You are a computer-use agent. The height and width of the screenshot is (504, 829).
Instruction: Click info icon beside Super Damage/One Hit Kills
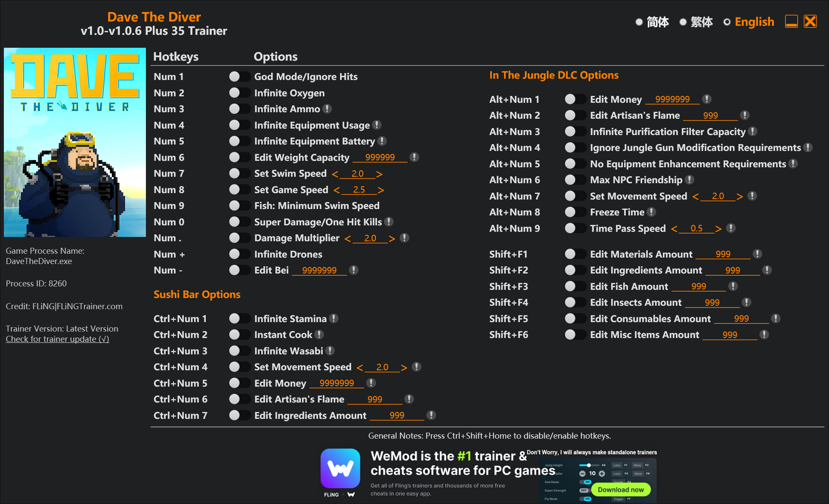[389, 221]
